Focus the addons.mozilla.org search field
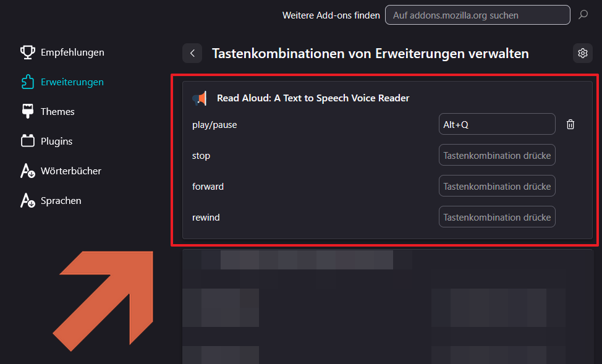Screen dimensions: 602x364 (x=478, y=15)
